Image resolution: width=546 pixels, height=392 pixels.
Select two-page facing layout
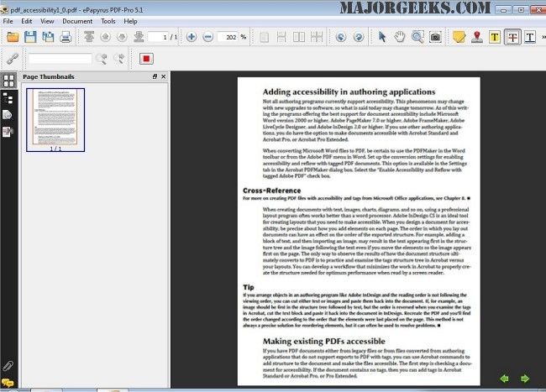tap(299, 37)
